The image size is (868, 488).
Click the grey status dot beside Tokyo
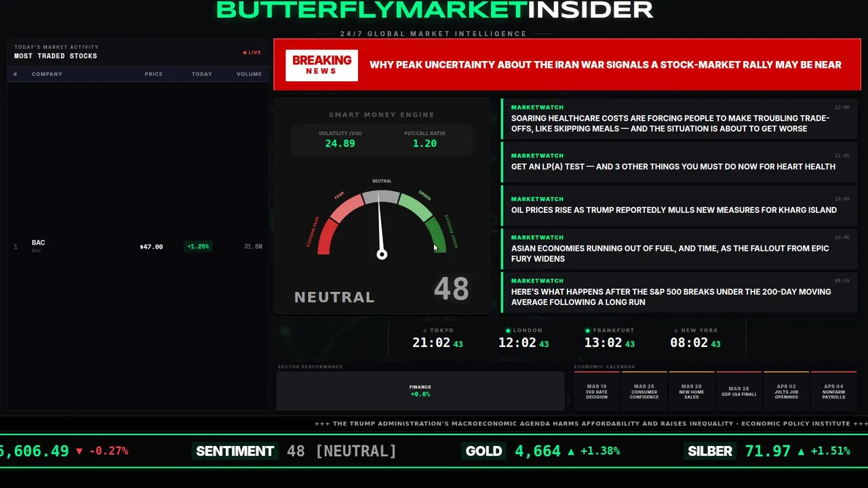[425, 331]
